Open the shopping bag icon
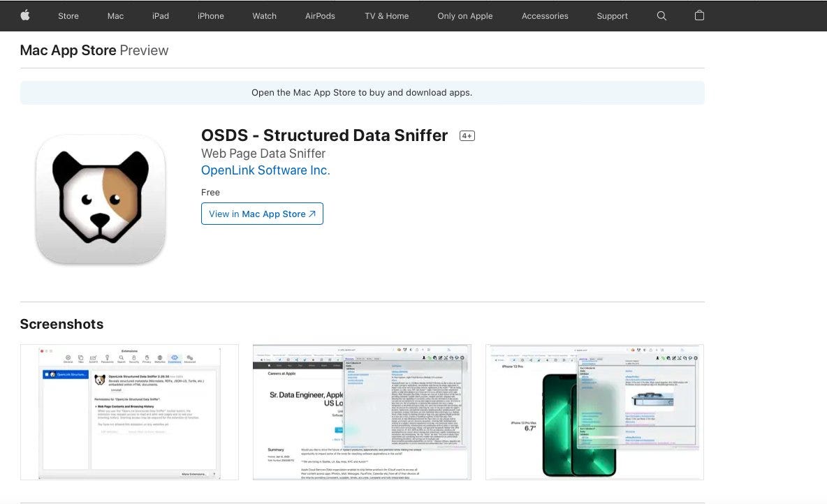 [699, 15]
